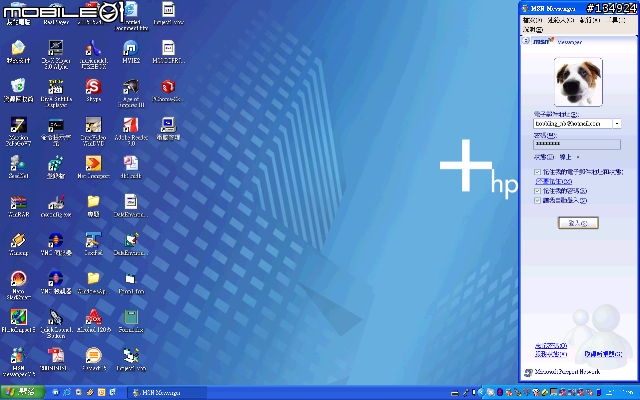Launch the Winamp desktop shortcut
Viewport: 640px width, 400px height.
pos(18,244)
